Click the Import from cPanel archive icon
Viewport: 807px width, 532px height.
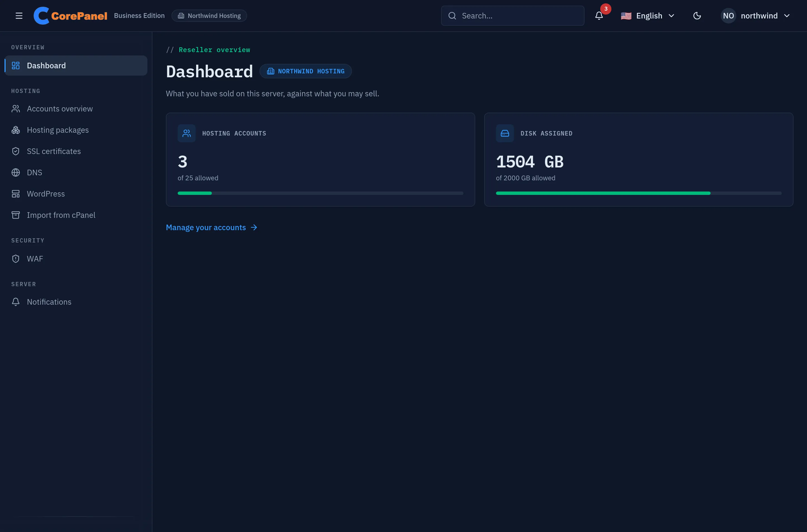(x=16, y=215)
